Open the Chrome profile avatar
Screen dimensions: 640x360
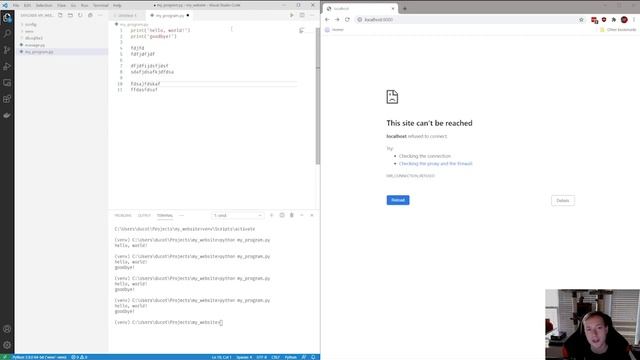pyautogui.click(x=624, y=20)
